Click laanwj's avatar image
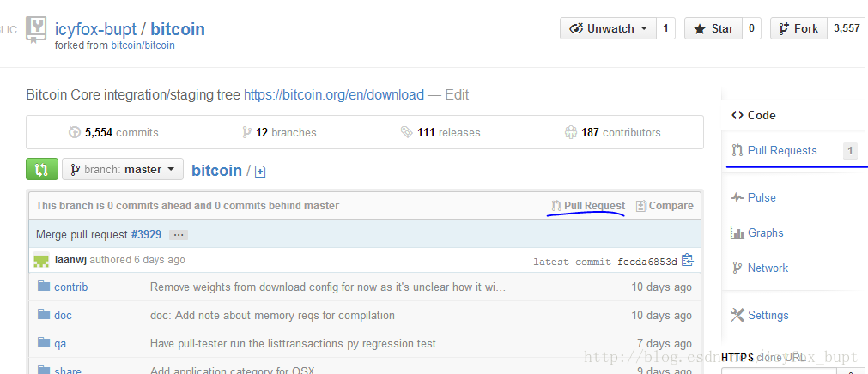The height and width of the screenshot is (374, 868). click(41, 260)
